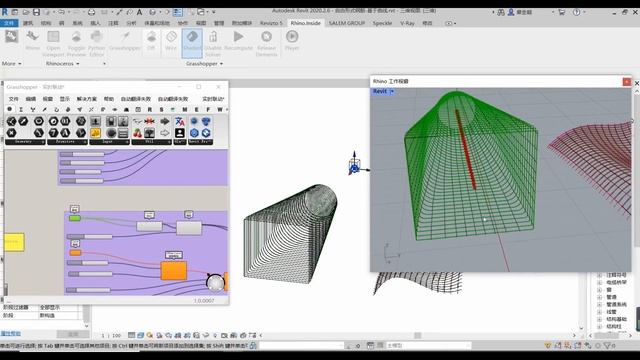Select the person silhouette component icon

point(180,133)
